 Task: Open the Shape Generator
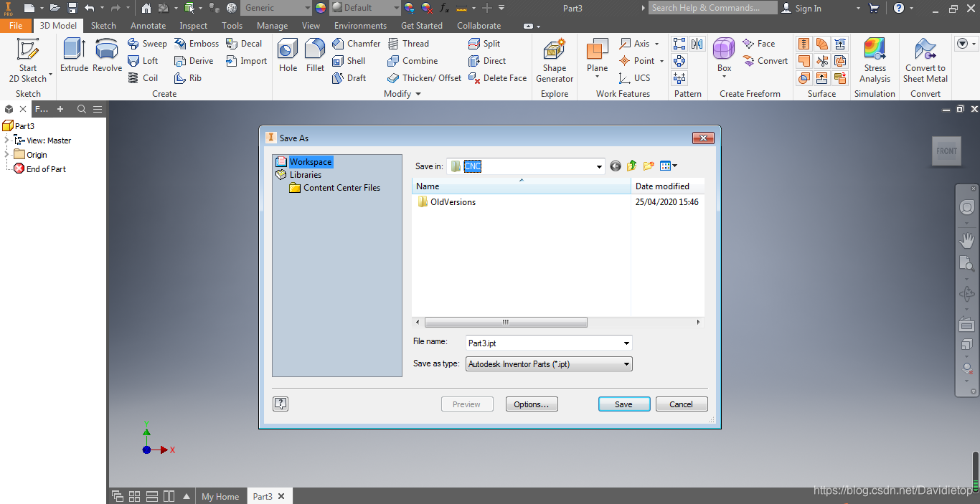(555, 61)
